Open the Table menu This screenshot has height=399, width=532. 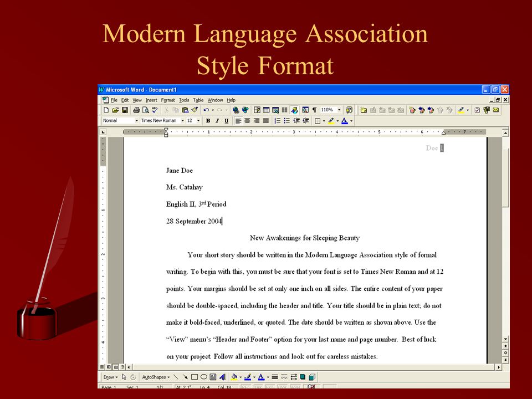(198, 100)
